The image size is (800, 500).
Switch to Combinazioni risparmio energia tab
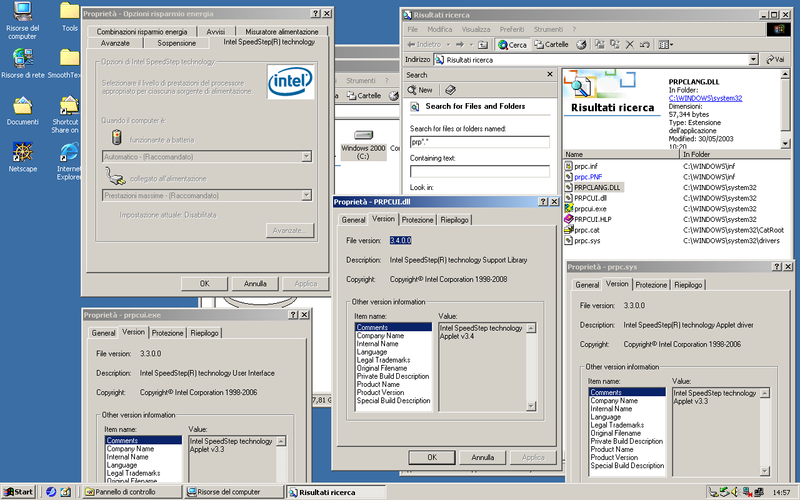pos(142,32)
